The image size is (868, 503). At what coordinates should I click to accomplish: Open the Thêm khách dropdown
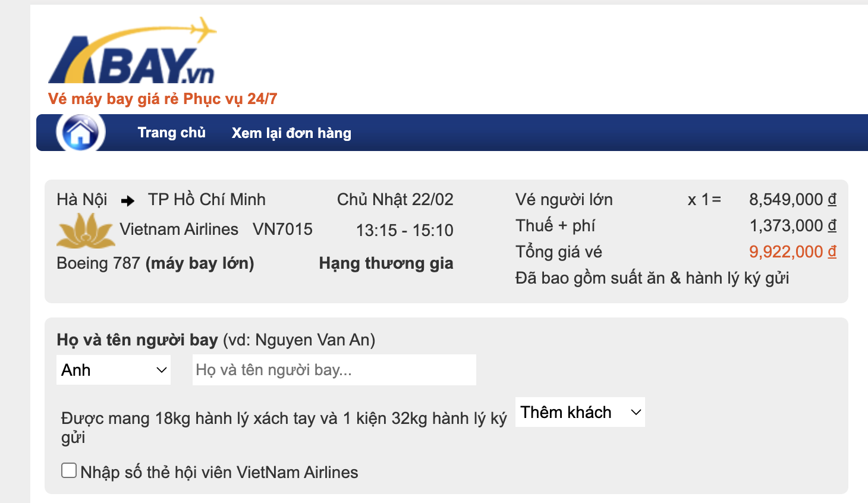[579, 411]
